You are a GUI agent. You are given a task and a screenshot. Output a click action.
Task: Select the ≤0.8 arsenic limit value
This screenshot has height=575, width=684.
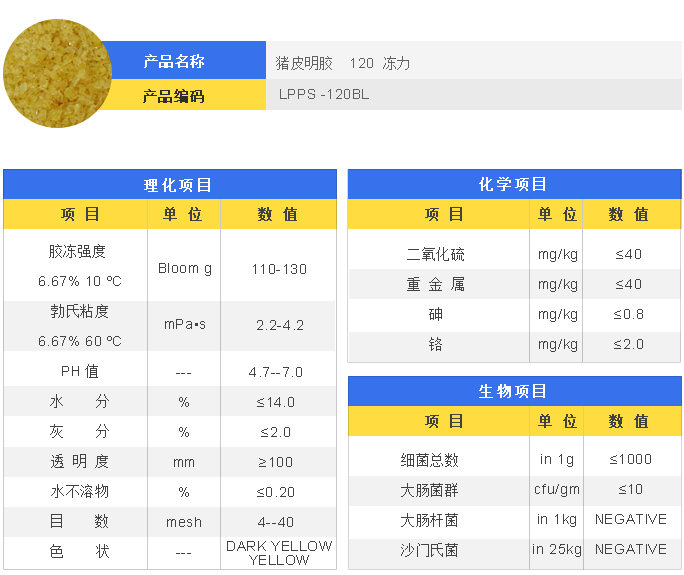(629, 315)
